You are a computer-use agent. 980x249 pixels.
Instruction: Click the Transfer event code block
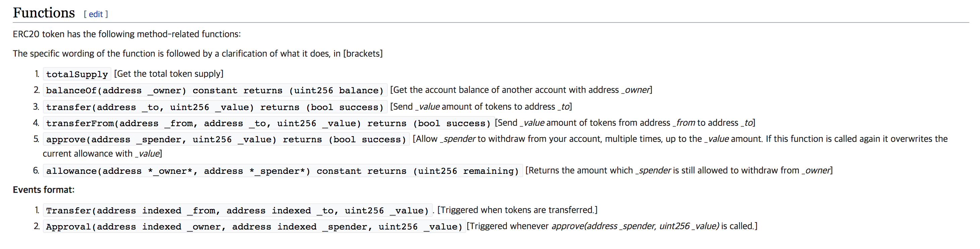point(237,210)
